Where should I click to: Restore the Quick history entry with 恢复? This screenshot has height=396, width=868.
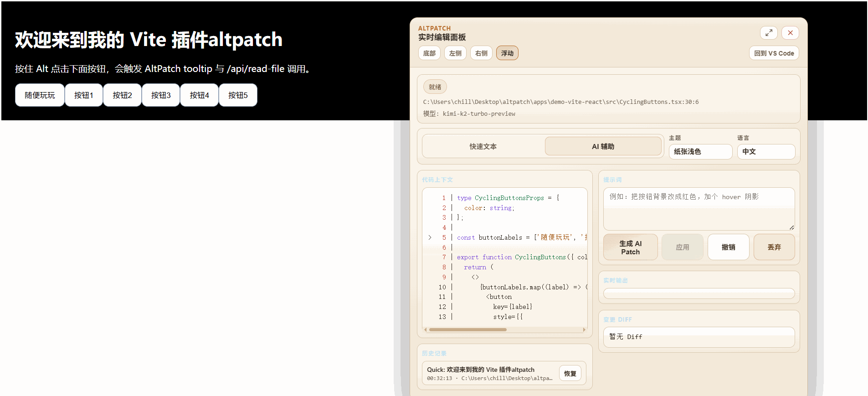(570, 374)
